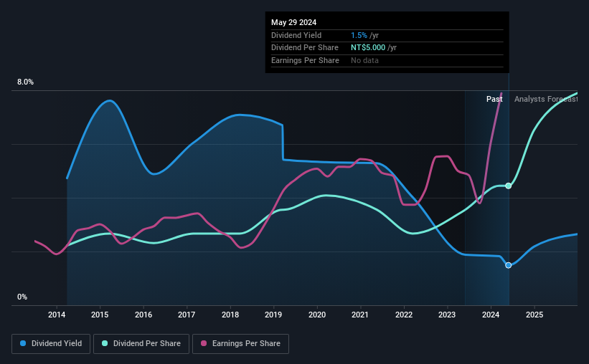Image resolution: width=589 pixels, height=364 pixels.
Task: Click the Dividend Per Share tooltip row label
Action: pos(305,48)
